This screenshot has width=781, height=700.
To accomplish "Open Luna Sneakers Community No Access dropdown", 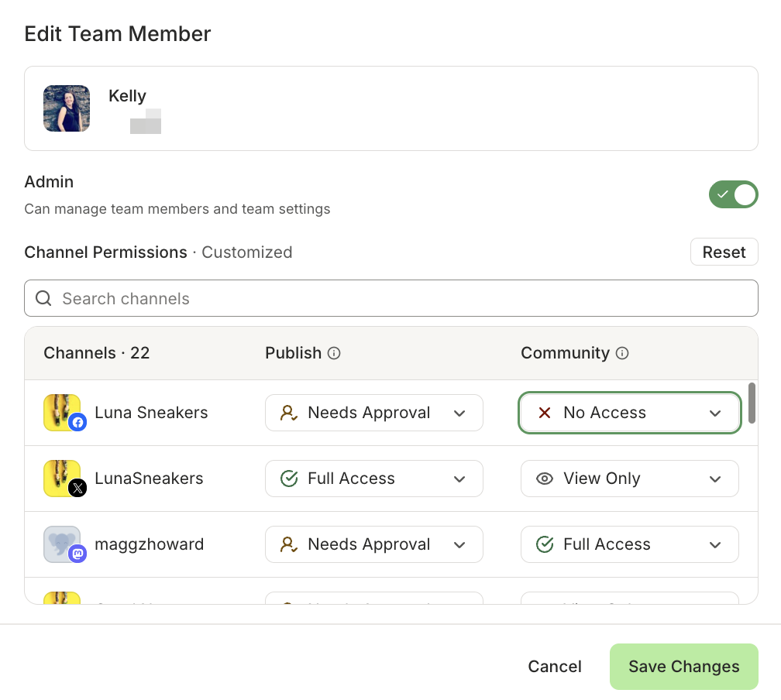I will coord(630,413).
